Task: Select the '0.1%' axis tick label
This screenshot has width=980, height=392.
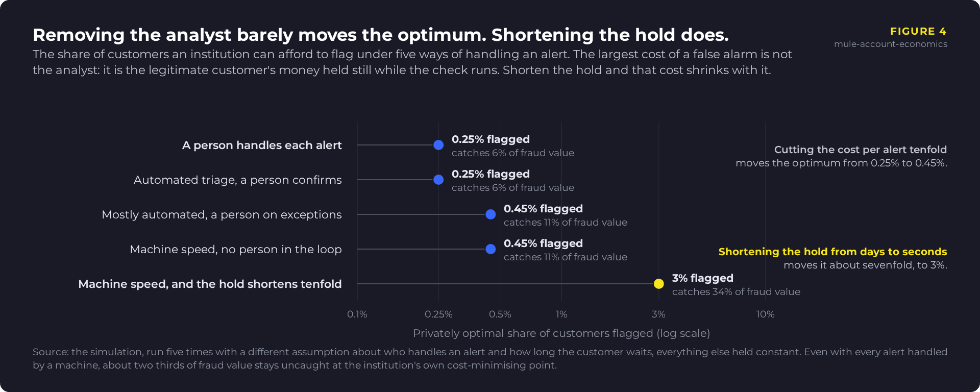Action: 357,314
